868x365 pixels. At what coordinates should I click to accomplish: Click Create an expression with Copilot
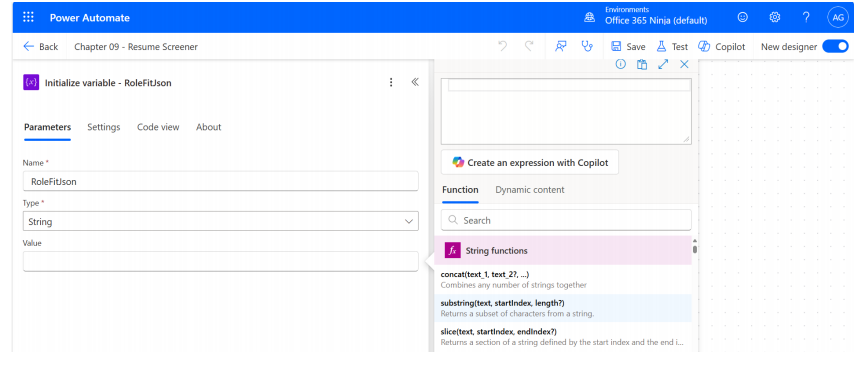point(530,162)
